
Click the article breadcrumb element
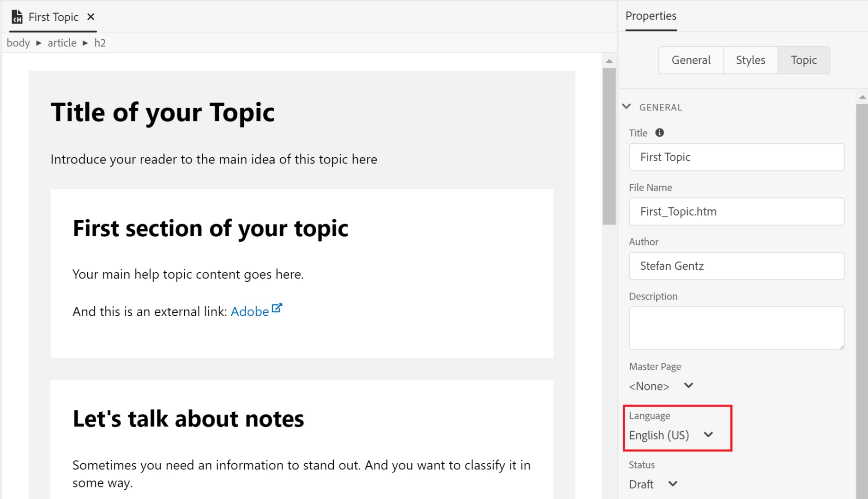(x=62, y=43)
